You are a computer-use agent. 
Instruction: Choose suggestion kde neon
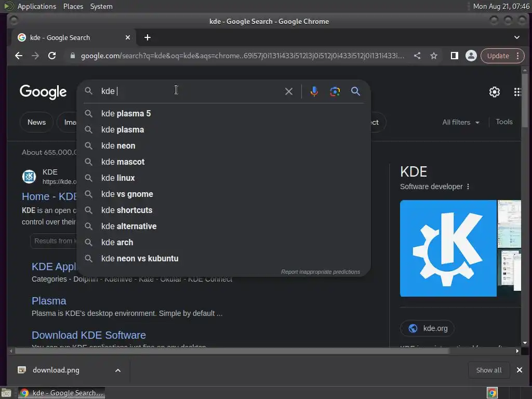click(x=223, y=146)
